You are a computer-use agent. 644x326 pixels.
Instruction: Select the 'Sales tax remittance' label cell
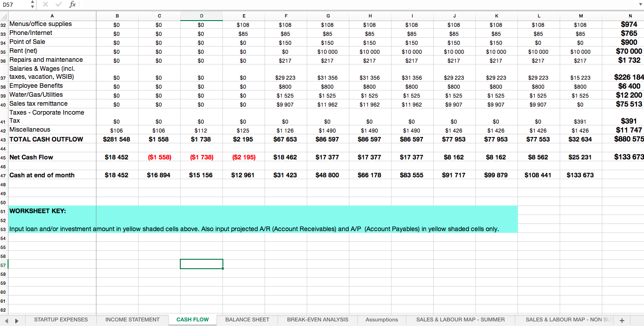(52, 103)
